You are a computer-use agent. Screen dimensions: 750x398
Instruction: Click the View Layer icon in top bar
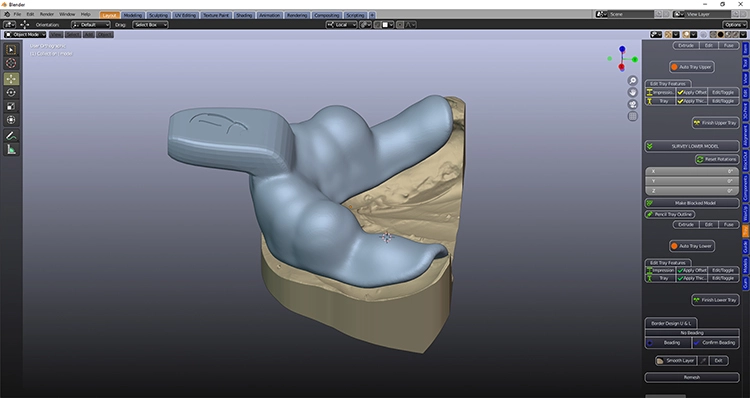[678, 14]
